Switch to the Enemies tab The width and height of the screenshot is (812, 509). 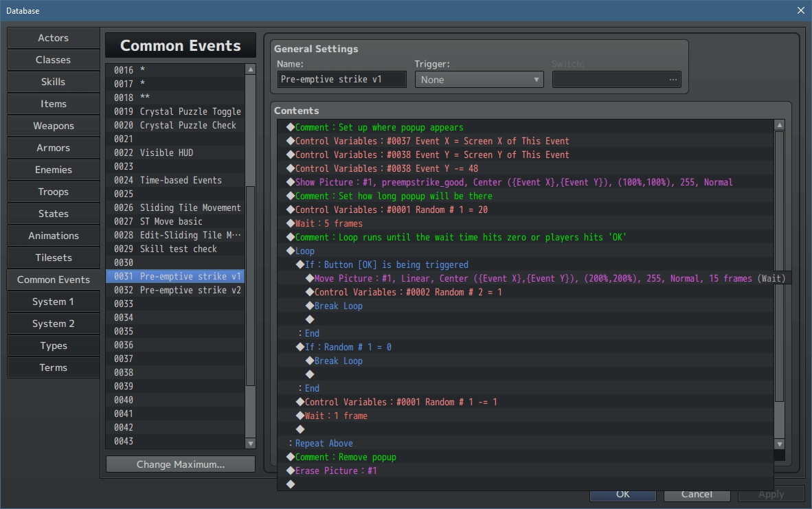[54, 170]
